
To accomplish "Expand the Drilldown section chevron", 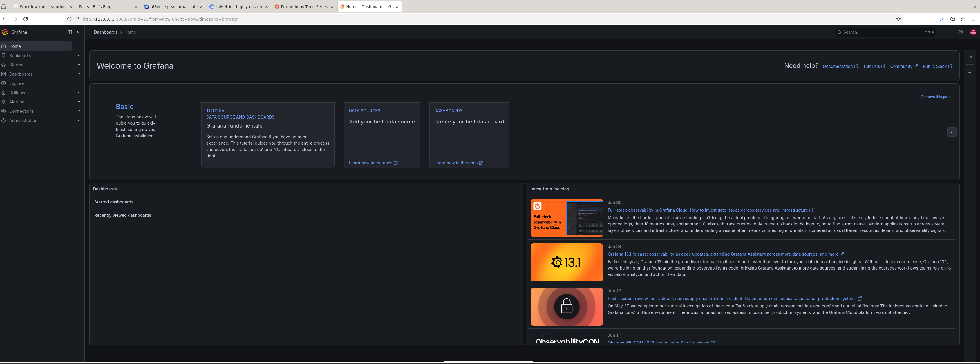I will coord(79,93).
